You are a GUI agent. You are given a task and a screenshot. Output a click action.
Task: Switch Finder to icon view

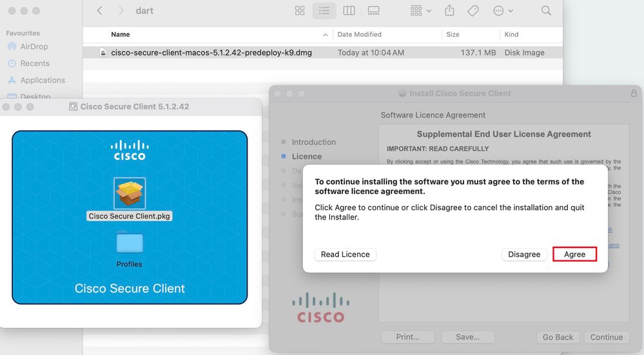(300, 11)
